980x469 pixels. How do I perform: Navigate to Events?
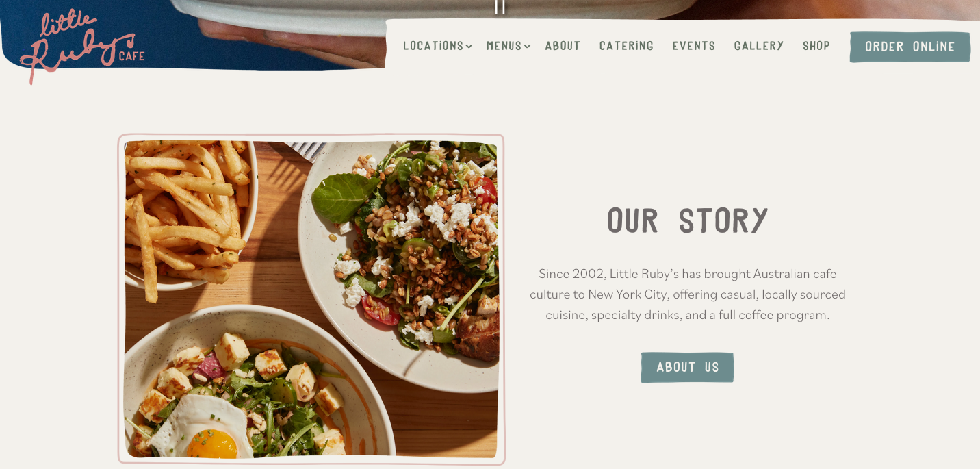(x=693, y=46)
